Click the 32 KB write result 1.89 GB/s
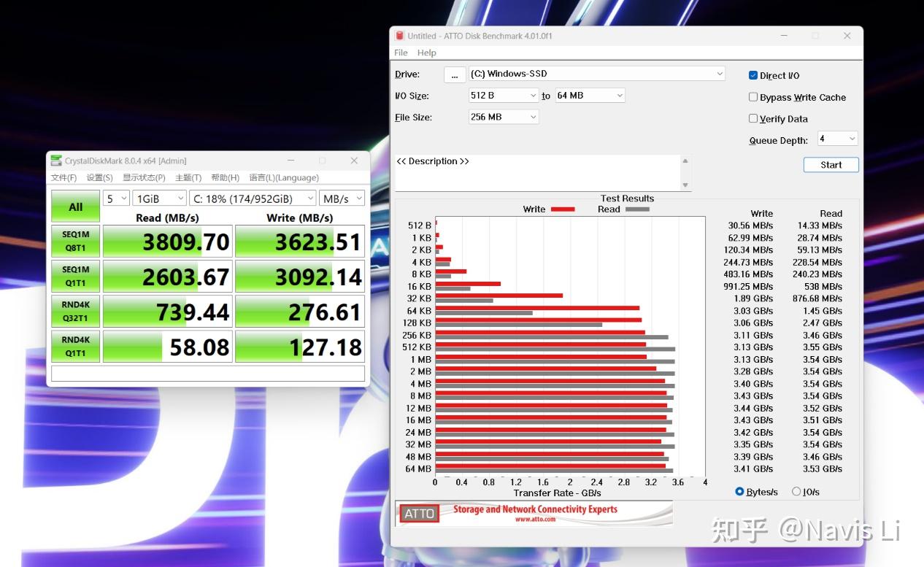The height and width of the screenshot is (567, 924). [753, 298]
